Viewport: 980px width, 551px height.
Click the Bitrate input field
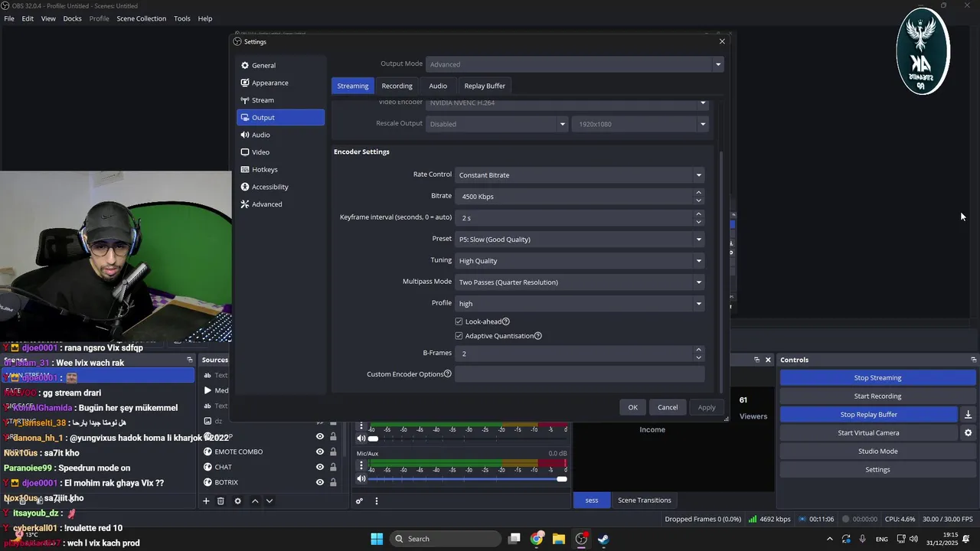coord(580,197)
